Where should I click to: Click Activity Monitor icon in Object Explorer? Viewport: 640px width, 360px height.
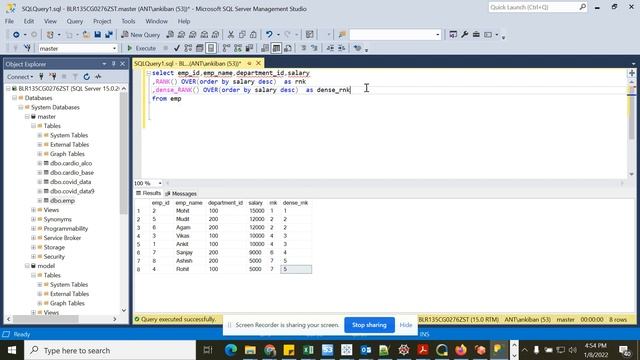pos(98,76)
